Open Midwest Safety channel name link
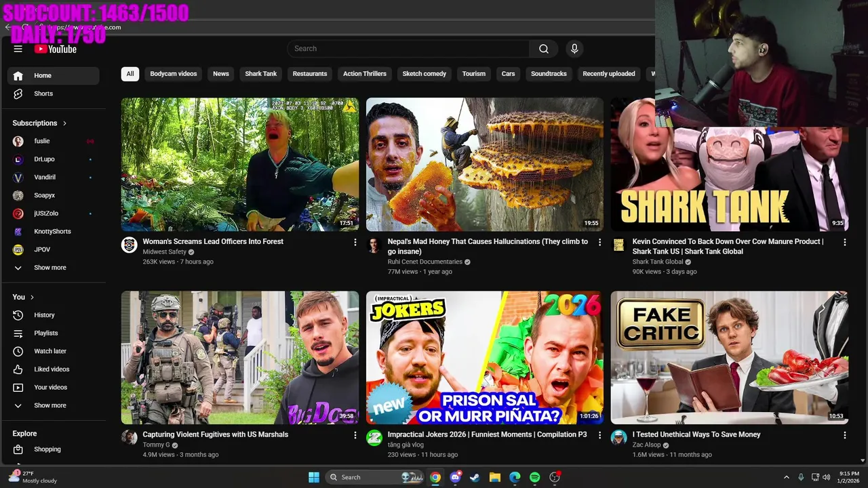Screen dimensions: 868x488 (165, 251)
